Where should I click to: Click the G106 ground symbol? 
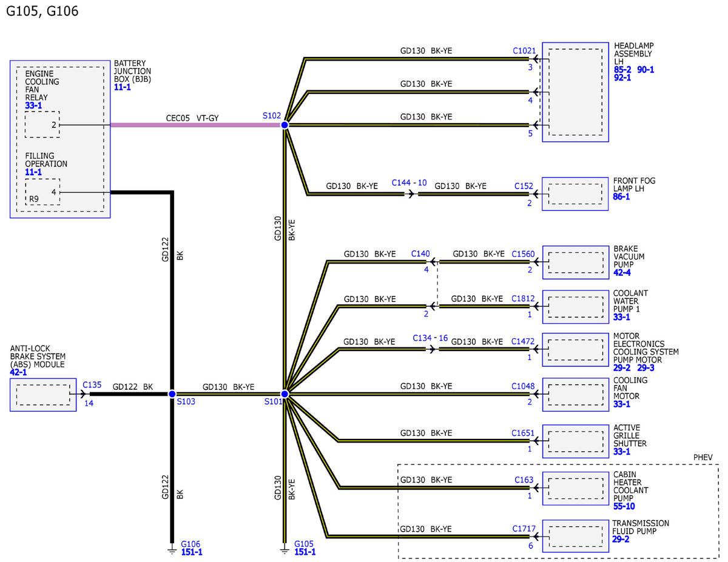tap(172, 549)
